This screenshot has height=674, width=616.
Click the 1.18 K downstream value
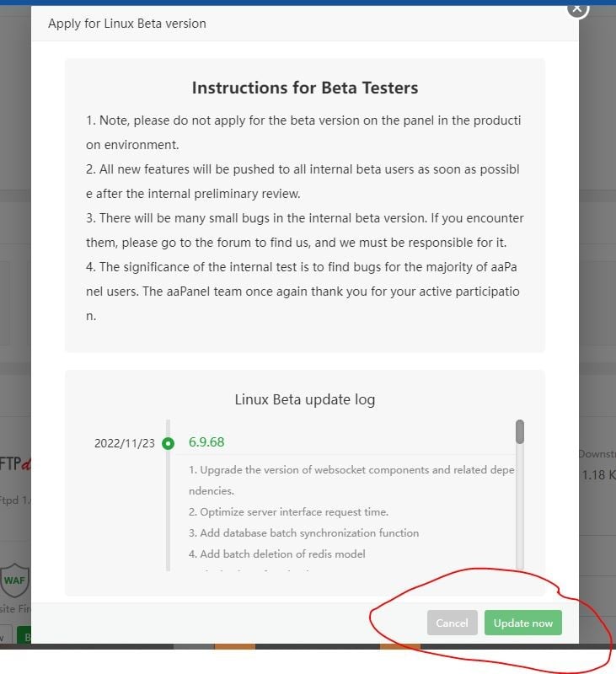(598, 475)
